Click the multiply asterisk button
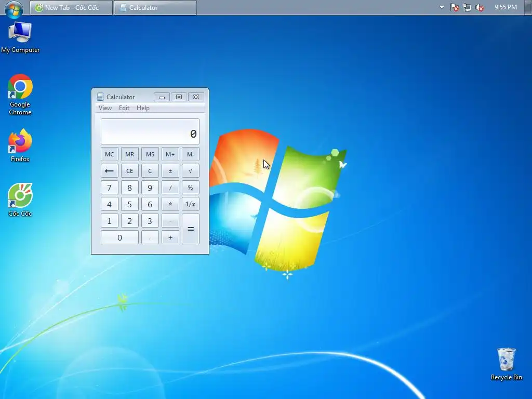 pos(170,204)
